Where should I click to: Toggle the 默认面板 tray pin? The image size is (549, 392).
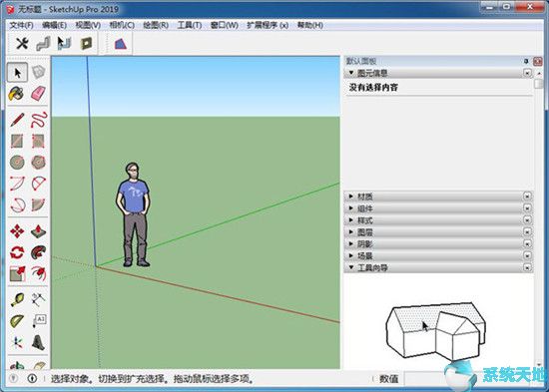point(526,61)
